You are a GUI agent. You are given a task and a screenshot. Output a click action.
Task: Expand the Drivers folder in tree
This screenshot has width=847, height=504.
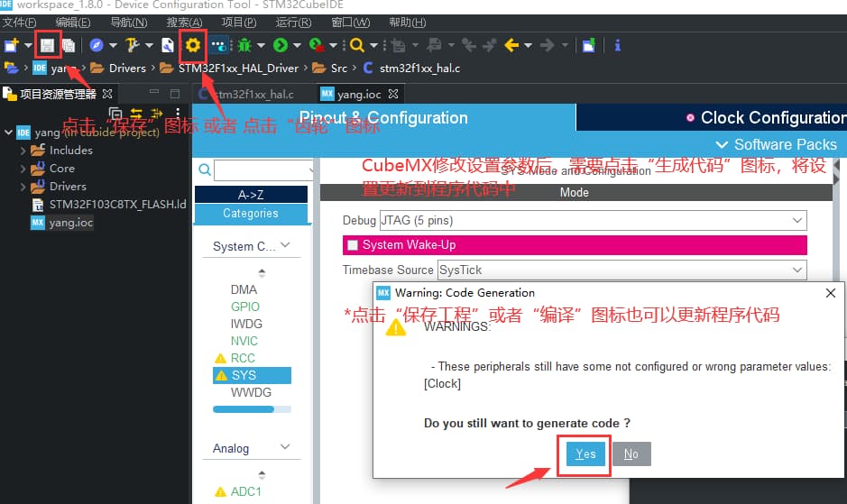[x=23, y=187]
